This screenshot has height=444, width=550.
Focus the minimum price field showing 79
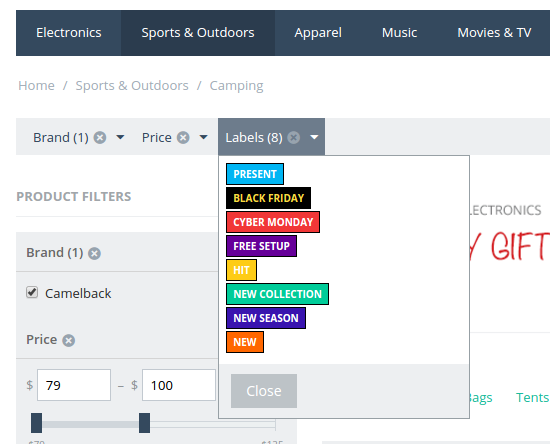coord(74,385)
